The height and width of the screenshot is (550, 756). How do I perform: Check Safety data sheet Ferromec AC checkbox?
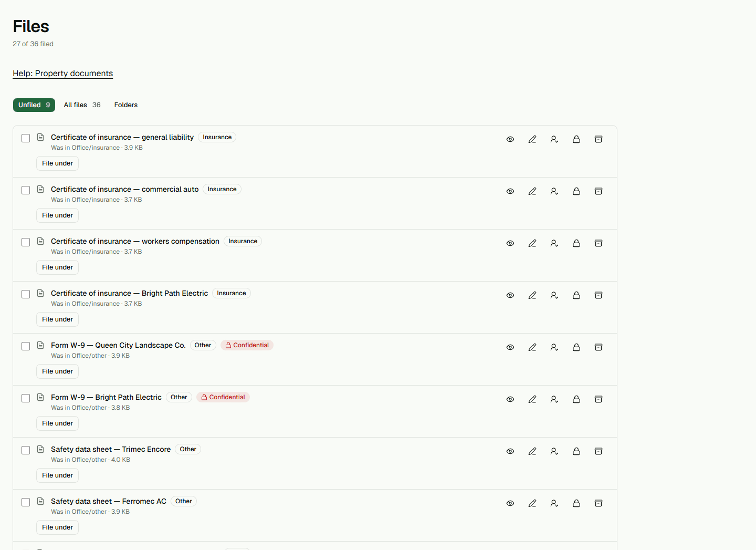pos(26,502)
